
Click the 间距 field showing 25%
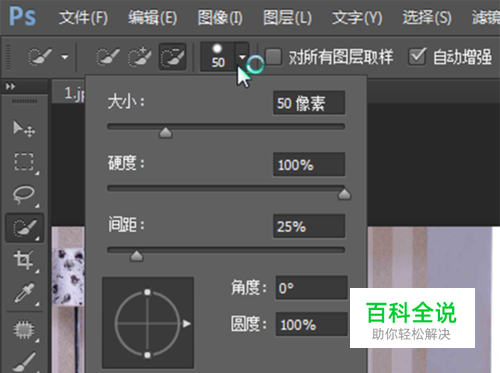tap(309, 226)
